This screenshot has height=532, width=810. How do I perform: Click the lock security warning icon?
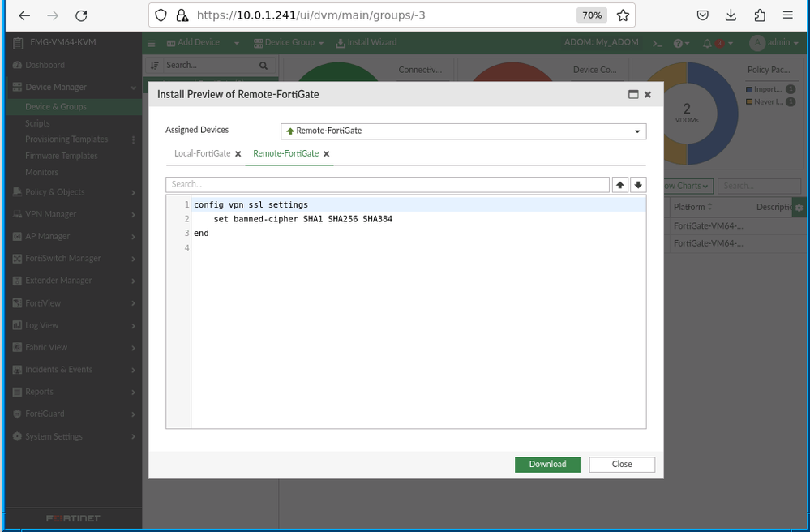(182, 15)
